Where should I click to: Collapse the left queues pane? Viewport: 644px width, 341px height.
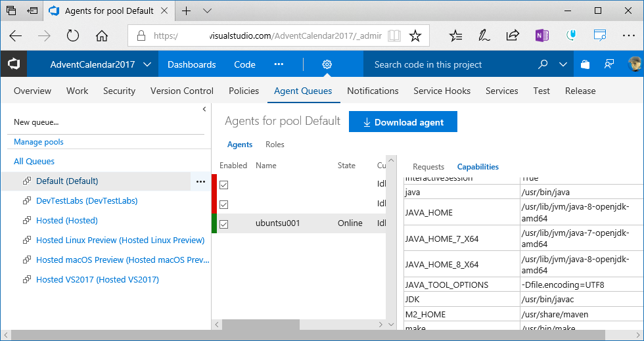[204, 109]
